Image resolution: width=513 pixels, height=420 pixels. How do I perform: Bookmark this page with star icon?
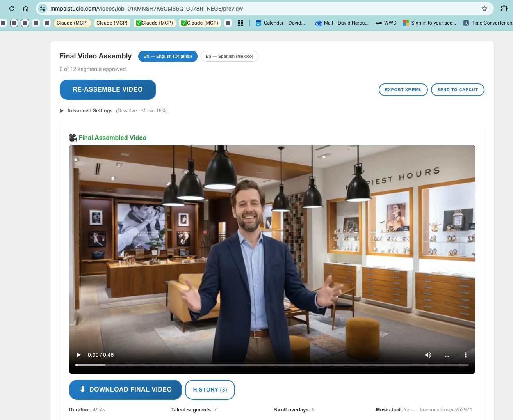[484, 9]
